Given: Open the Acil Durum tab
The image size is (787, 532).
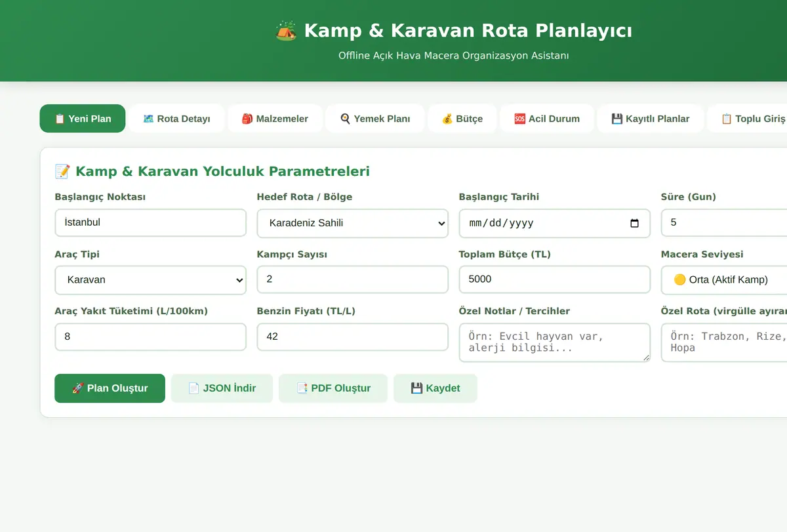Looking at the screenshot, I should click(547, 119).
